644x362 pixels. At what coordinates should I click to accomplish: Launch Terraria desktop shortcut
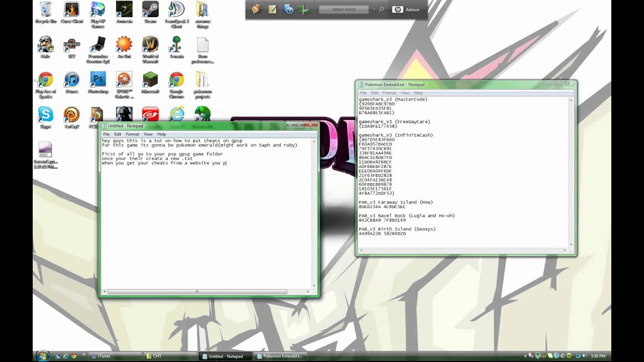coord(177,47)
